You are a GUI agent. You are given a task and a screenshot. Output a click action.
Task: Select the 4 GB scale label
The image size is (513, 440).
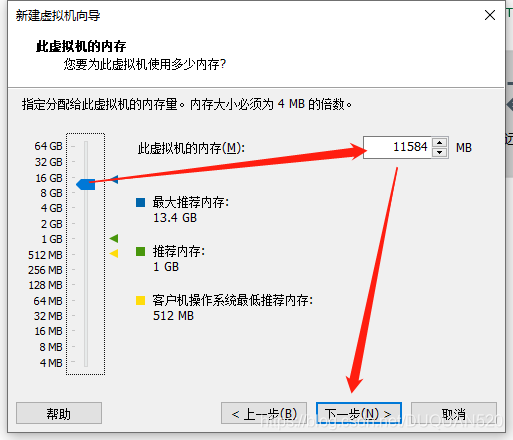click(x=52, y=208)
